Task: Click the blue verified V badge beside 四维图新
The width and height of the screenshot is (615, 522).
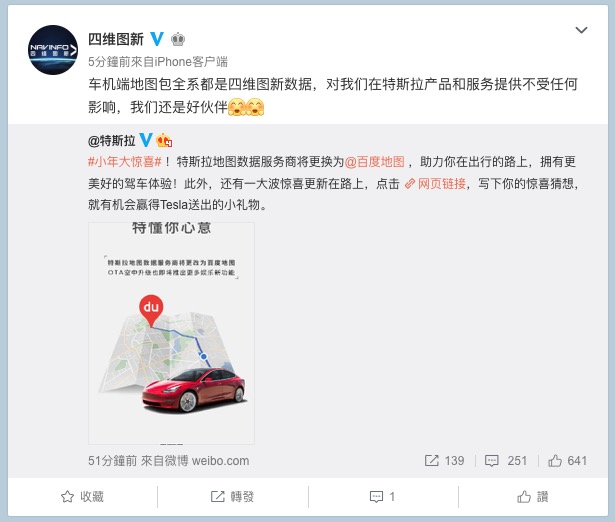Action: [157, 39]
